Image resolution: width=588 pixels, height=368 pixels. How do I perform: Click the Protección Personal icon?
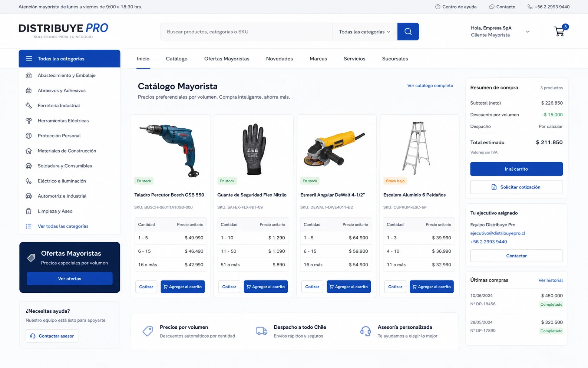pos(29,136)
